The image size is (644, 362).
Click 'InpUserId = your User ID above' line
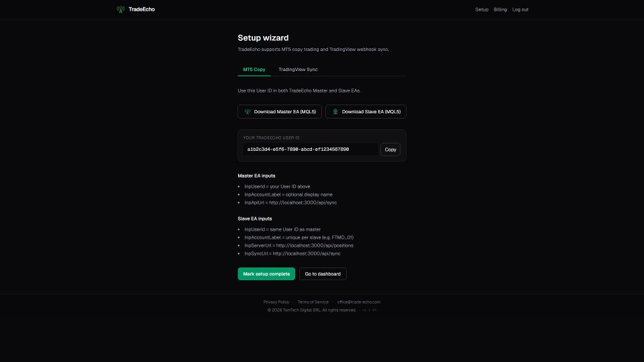277,186
